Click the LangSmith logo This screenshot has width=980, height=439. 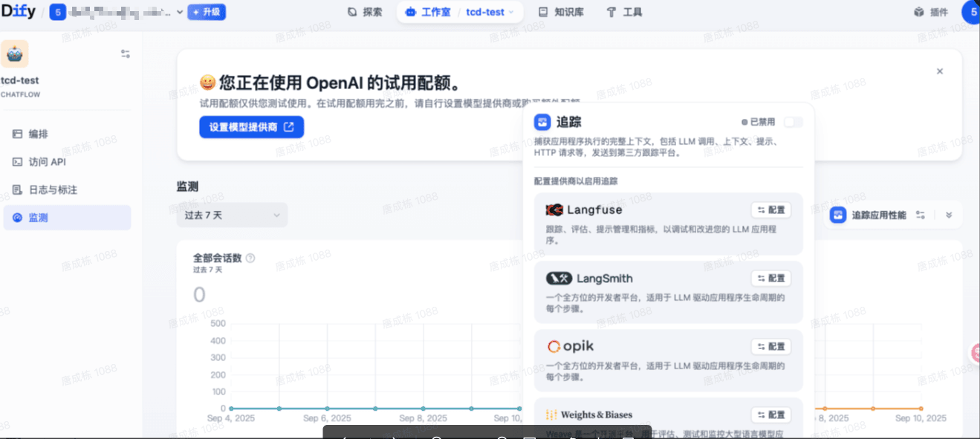pyautogui.click(x=589, y=279)
